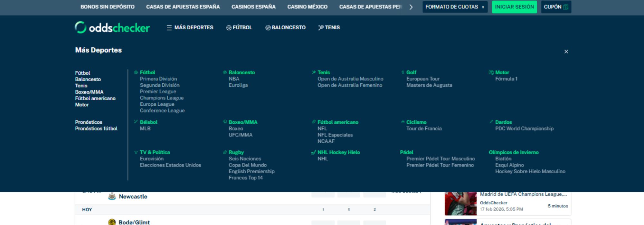The image size is (644, 225).
Task: Click the Fútbol americano category icon
Action: coord(314,122)
